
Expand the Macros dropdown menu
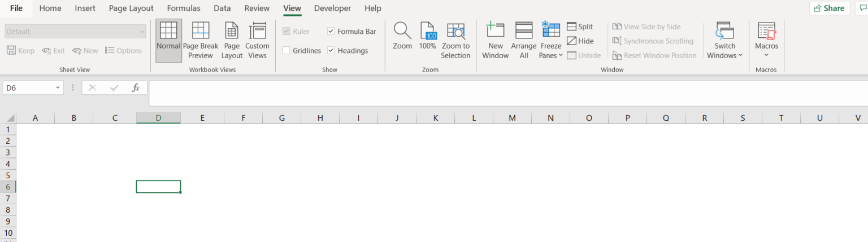coord(766,41)
